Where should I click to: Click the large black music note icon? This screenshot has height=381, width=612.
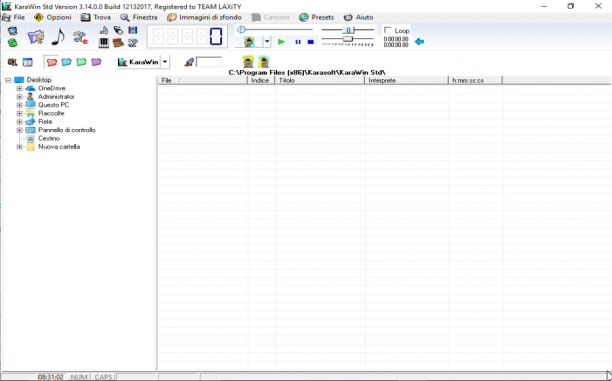pyautogui.click(x=58, y=37)
